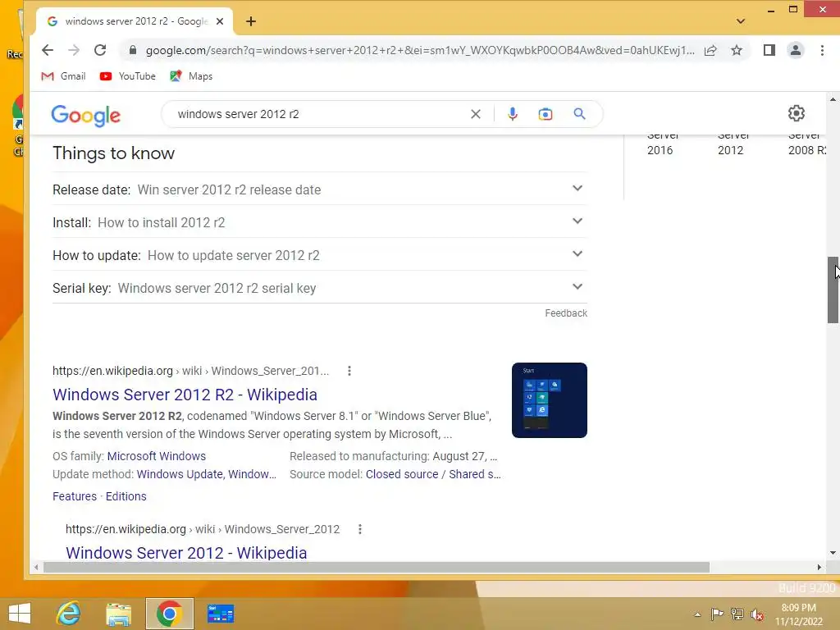The width and height of the screenshot is (840, 630).
Task: Click the Feedback link
Action: click(566, 313)
